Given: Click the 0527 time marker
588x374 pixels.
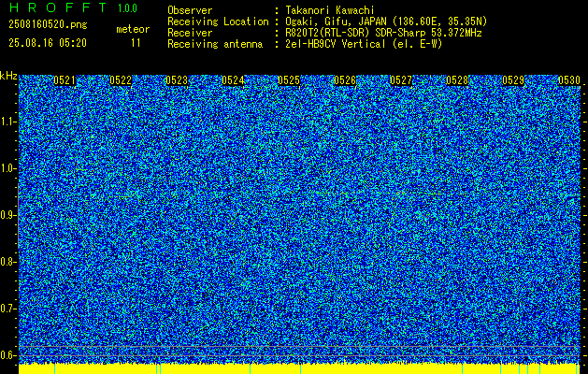Looking at the screenshot, I should [401, 80].
